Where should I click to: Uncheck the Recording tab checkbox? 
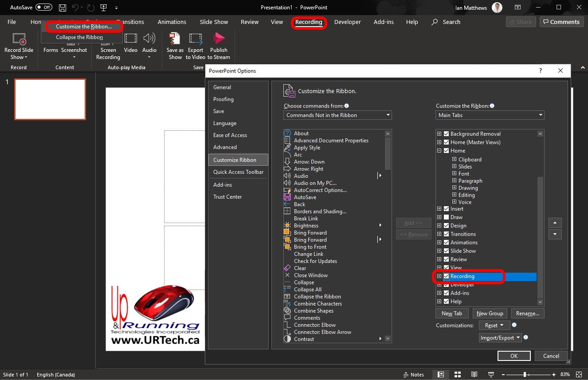click(x=447, y=276)
